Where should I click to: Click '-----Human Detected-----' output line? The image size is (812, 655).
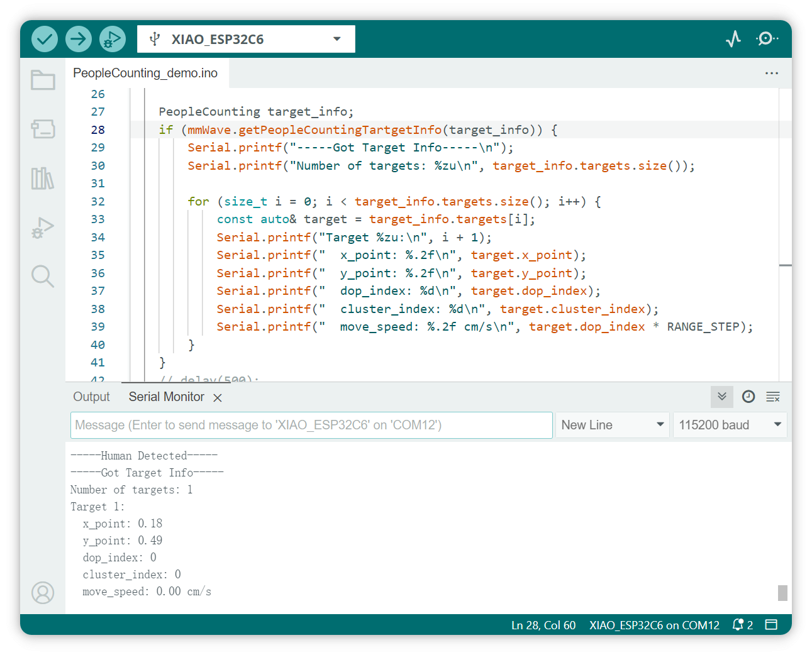pos(144,456)
